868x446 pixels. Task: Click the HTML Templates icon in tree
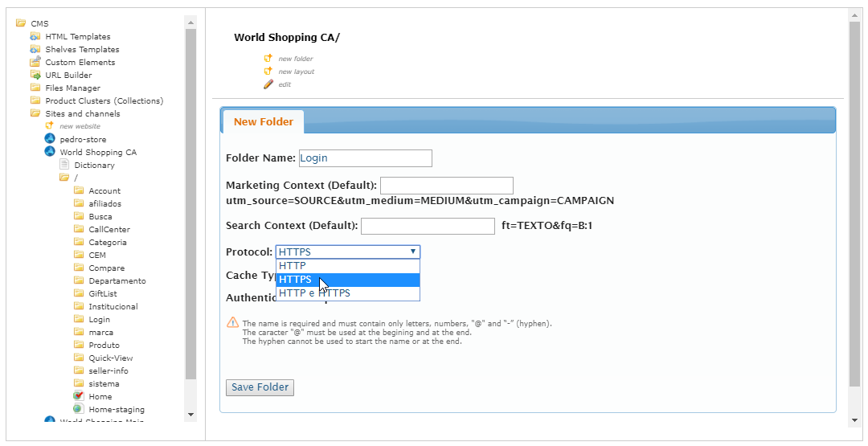click(x=35, y=36)
